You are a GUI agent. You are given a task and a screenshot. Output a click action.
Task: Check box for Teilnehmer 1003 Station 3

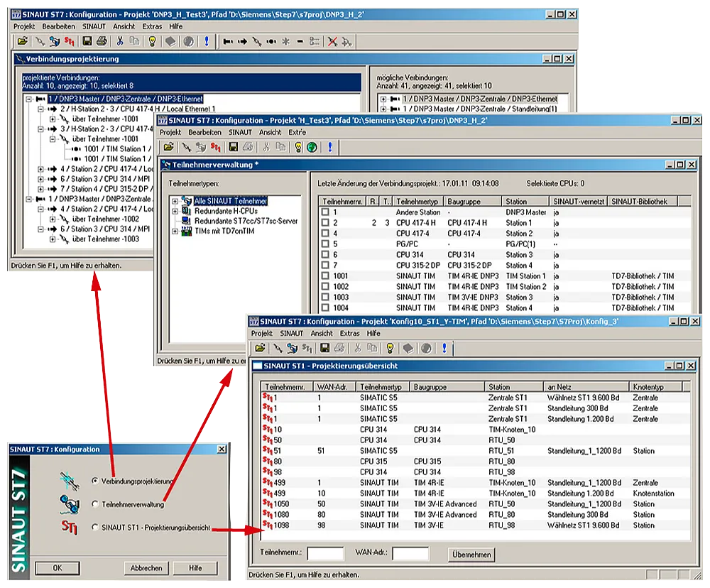pos(325,297)
